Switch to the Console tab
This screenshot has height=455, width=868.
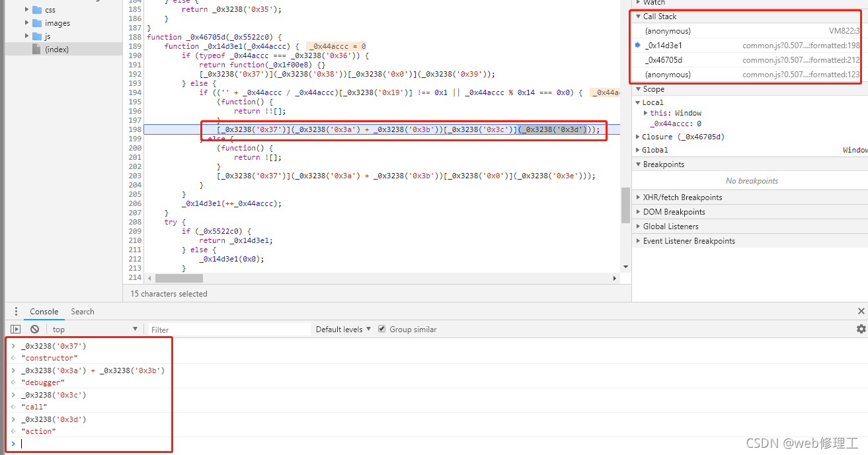click(44, 312)
